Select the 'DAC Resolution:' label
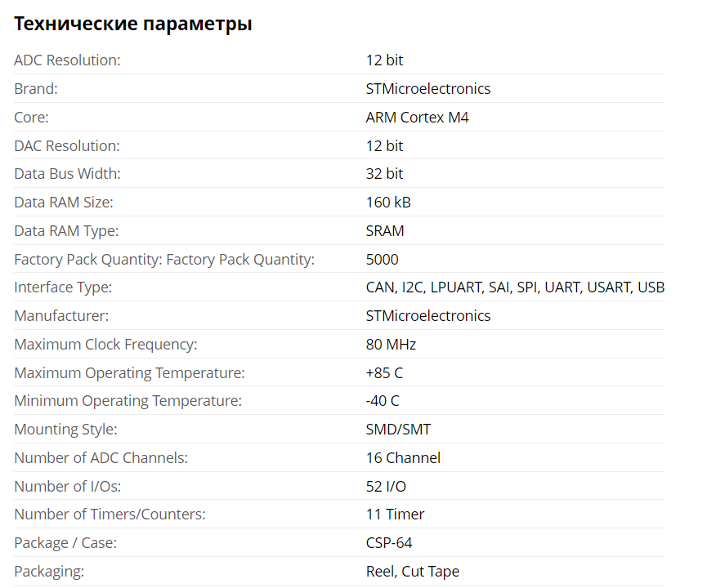Viewport: 716px width, 588px height. pyautogui.click(x=67, y=146)
